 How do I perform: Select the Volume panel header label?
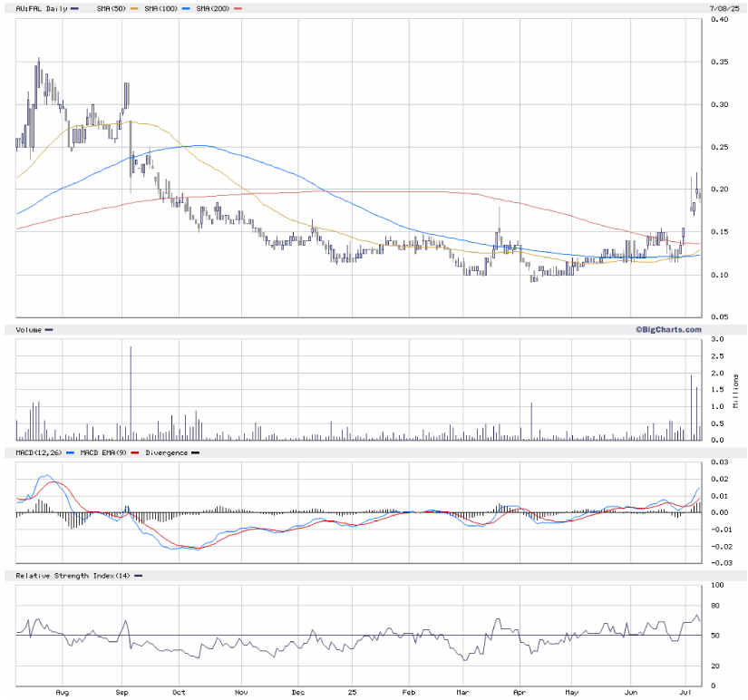click(29, 330)
